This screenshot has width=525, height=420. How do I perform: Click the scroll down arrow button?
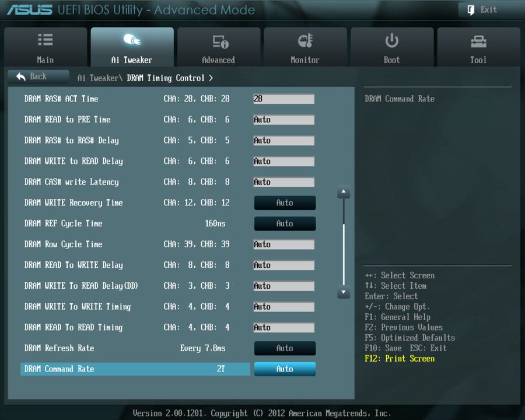coord(344,292)
